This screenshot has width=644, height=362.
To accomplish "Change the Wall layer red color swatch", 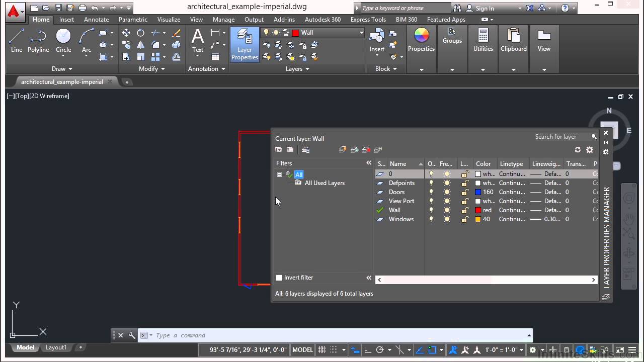I will [478, 210].
